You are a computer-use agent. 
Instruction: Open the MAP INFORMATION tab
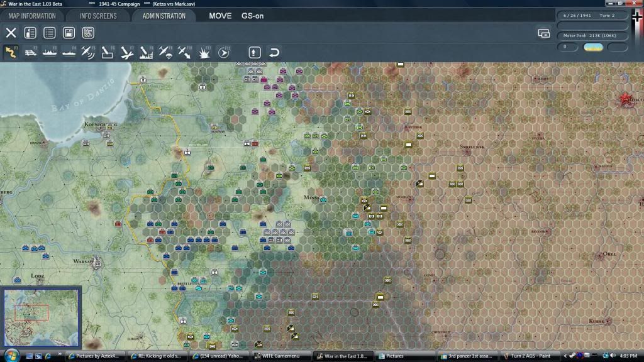coord(31,16)
